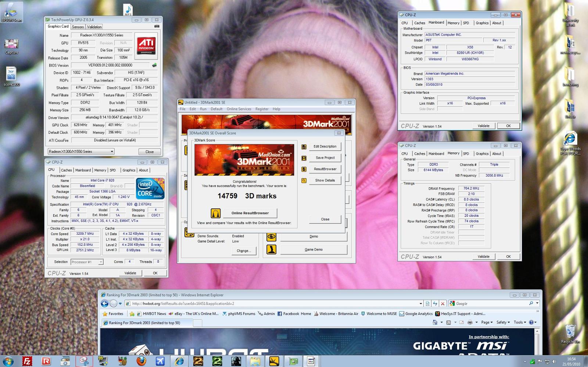Click the Edit Description document icon

pyautogui.click(x=304, y=147)
